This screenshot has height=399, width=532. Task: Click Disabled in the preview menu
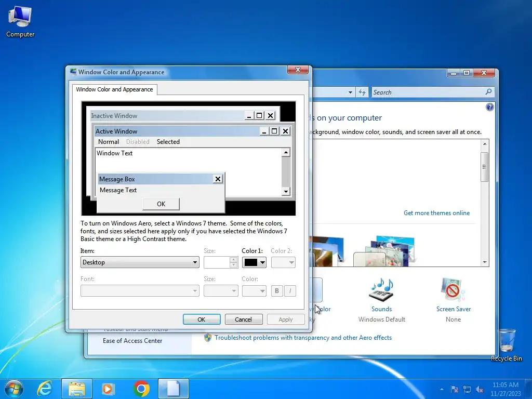coord(138,142)
